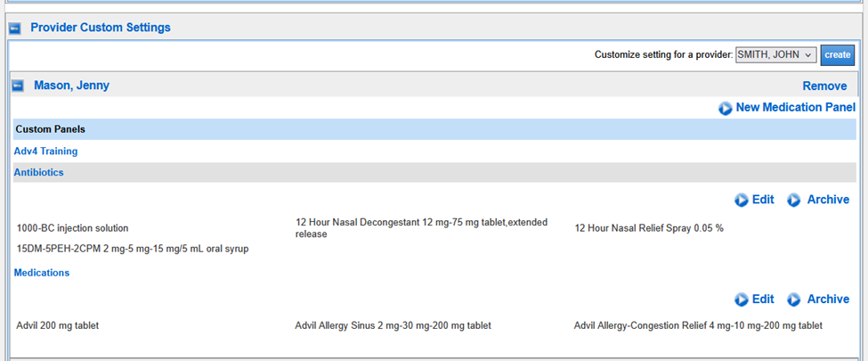Click Remove for Mason, Jenny

coord(824,86)
